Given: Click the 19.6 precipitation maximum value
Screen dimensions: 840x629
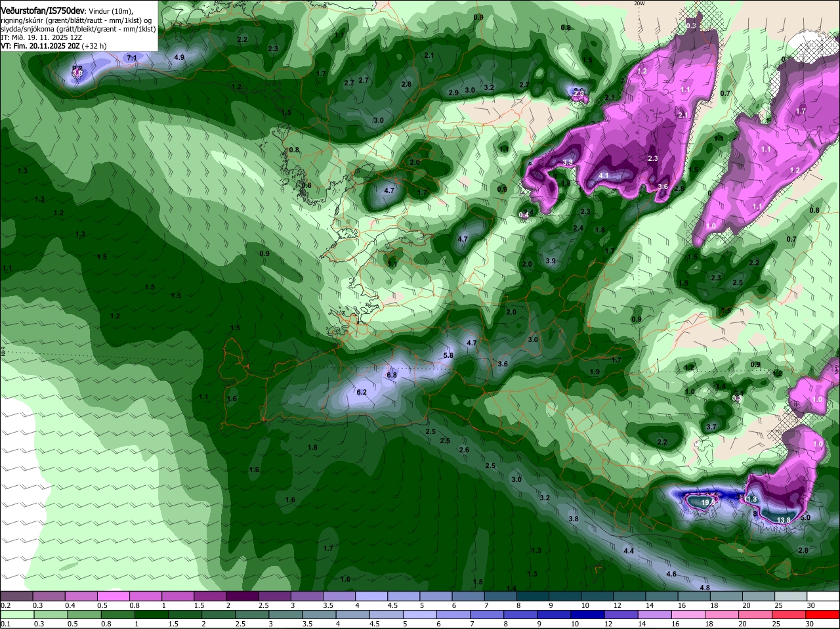Looking at the screenshot, I should pos(707,502).
